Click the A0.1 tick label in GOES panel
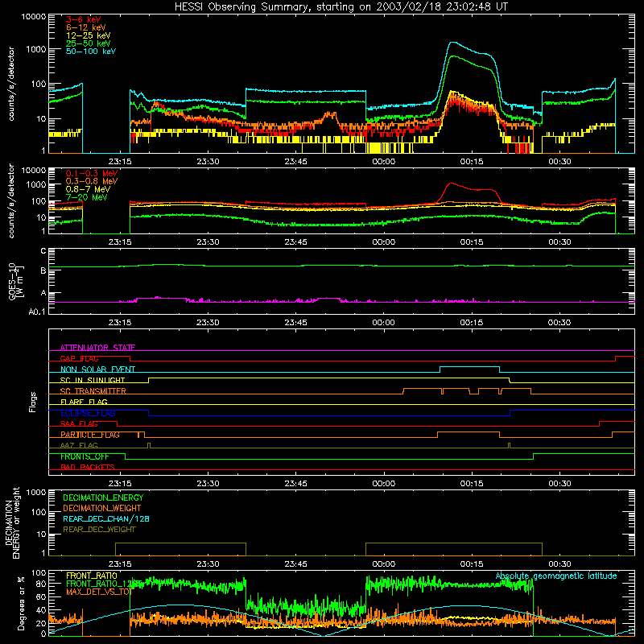The width and height of the screenshot is (644, 644). 37,312
